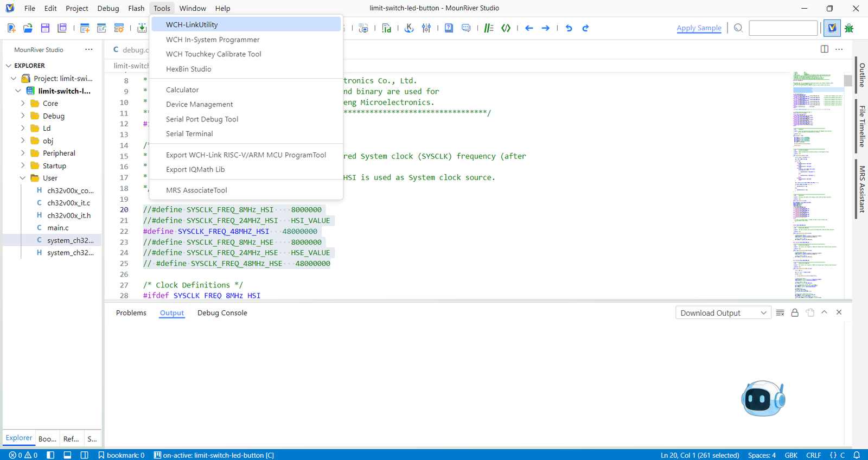
Task: Click the clear output icon
Action: [780, 313]
